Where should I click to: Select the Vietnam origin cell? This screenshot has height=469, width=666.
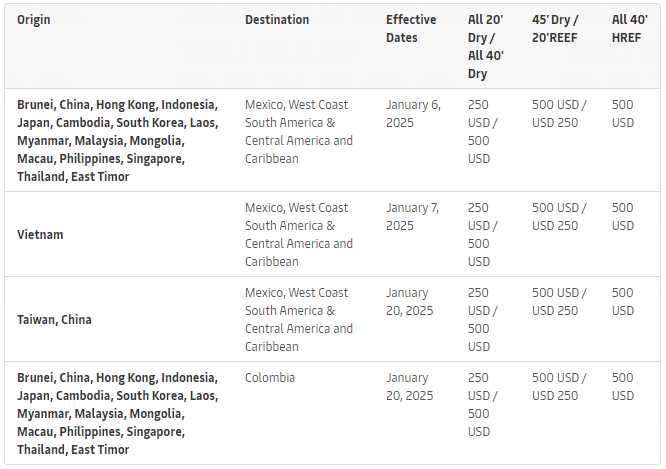coord(40,235)
